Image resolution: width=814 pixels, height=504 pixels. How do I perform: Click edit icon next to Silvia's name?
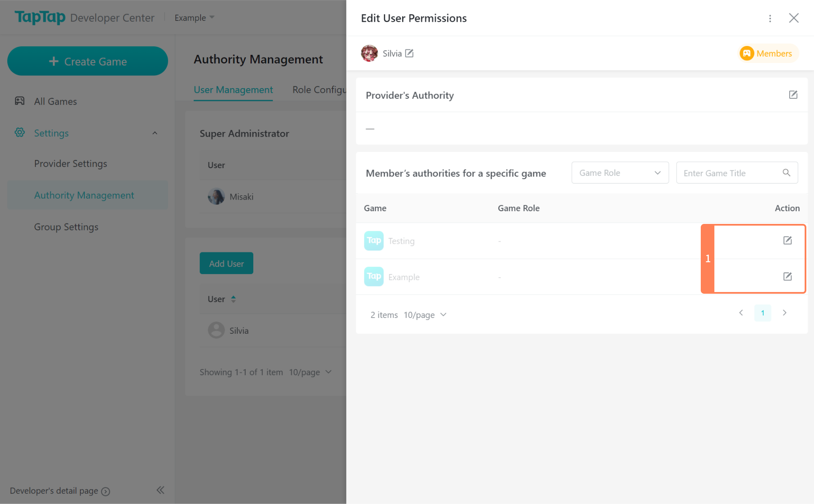(x=409, y=53)
